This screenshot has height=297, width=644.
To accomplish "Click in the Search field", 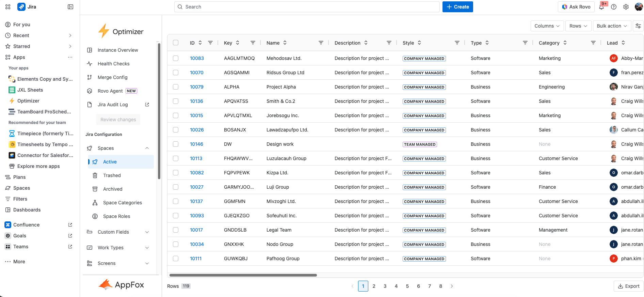I will (306, 7).
